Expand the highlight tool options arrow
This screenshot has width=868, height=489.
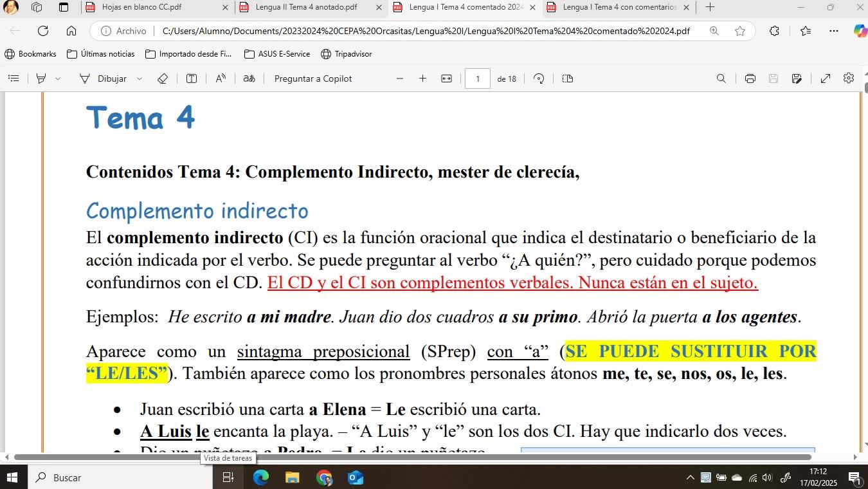(58, 78)
